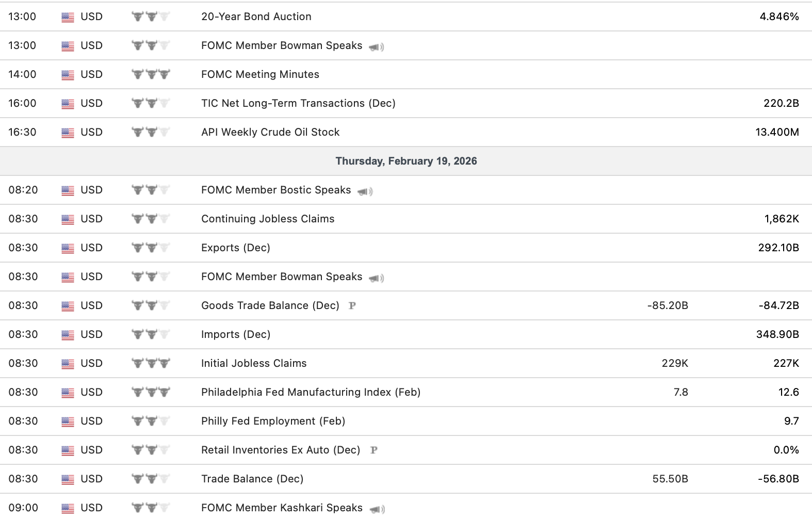Click importance bulls icon for Initial Jobless Claims
The height and width of the screenshot is (518, 812).
pos(151,363)
